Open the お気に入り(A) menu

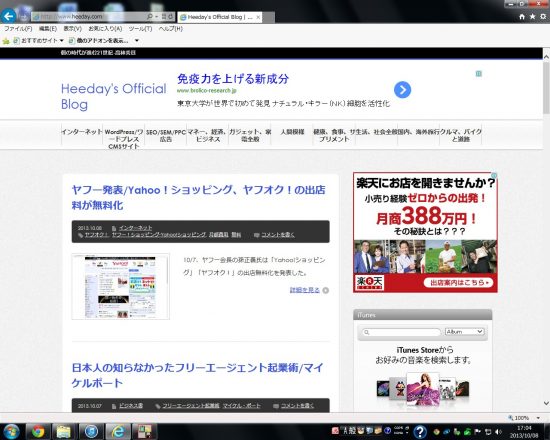pyautogui.click(x=105, y=29)
